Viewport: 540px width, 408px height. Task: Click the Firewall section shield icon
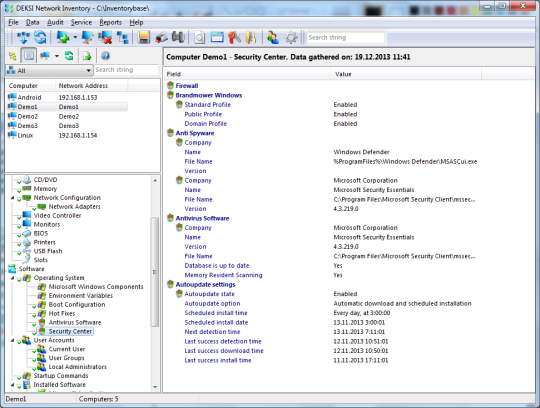coord(170,85)
